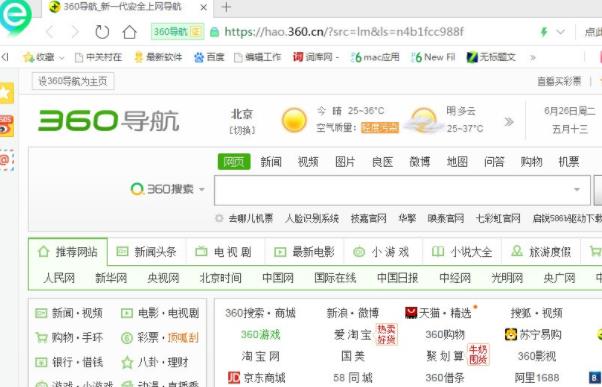
Task: Open the 人民网 link
Action: click(59, 278)
